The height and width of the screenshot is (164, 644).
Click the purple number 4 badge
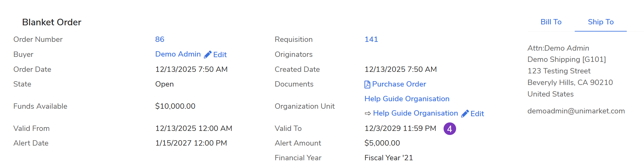click(x=450, y=129)
